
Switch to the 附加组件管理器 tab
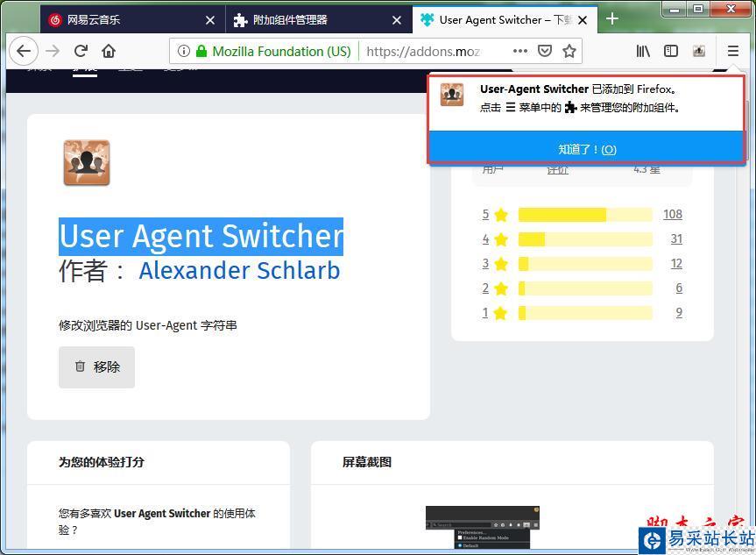point(319,20)
